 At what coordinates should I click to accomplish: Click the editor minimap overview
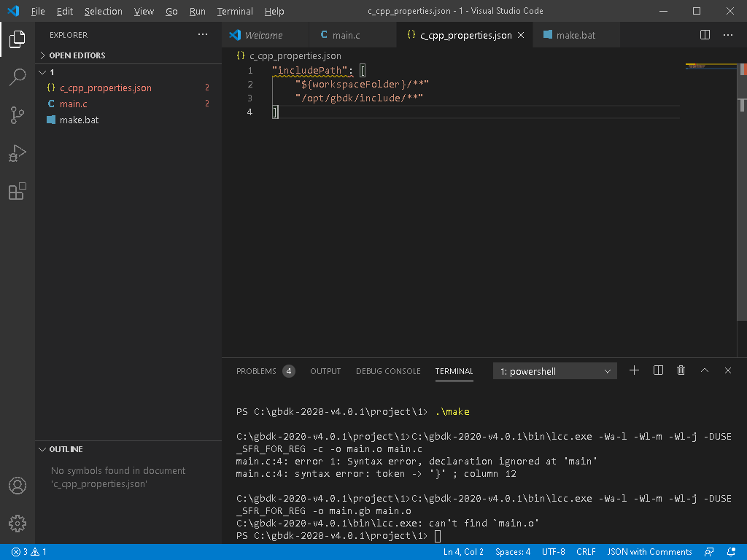[711, 66]
